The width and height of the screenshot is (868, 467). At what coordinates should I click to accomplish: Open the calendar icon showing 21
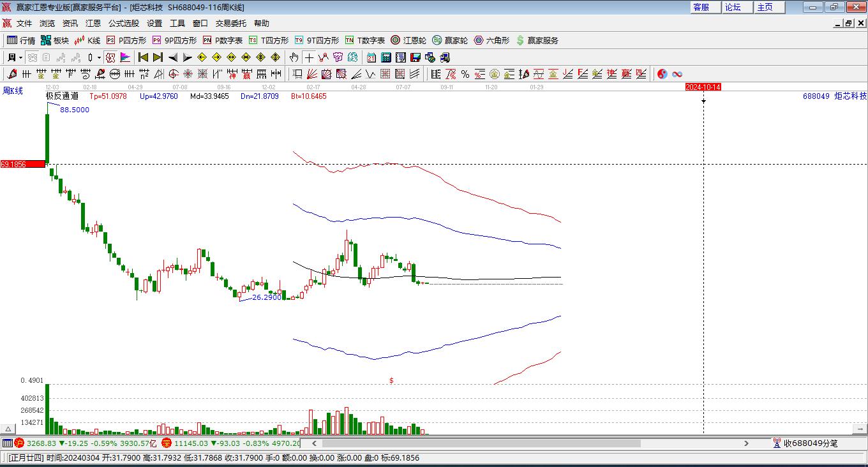[x=371, y=57]
